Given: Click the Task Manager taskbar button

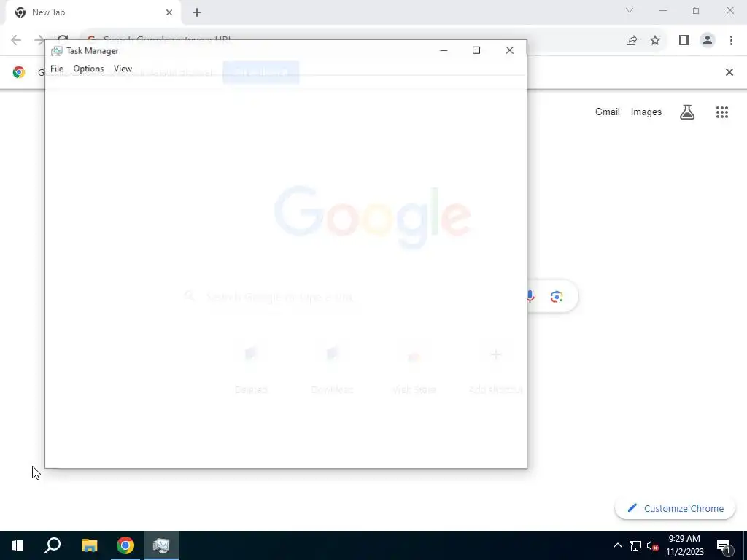Looking at the screenshot, I should click(161, 545).
